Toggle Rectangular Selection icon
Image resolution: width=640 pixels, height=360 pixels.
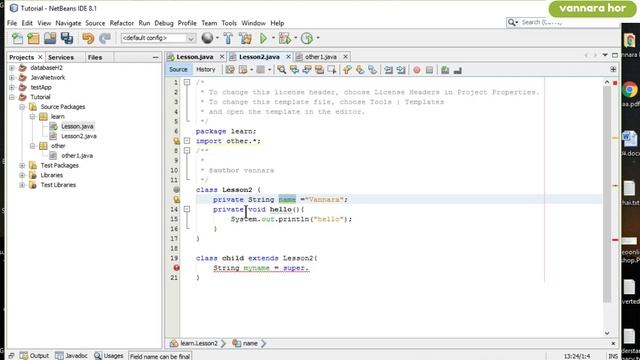point(332,70)
